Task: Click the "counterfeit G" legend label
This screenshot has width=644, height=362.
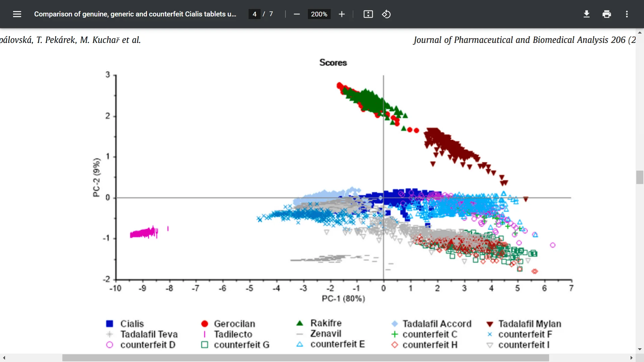Action: point(242,345)
